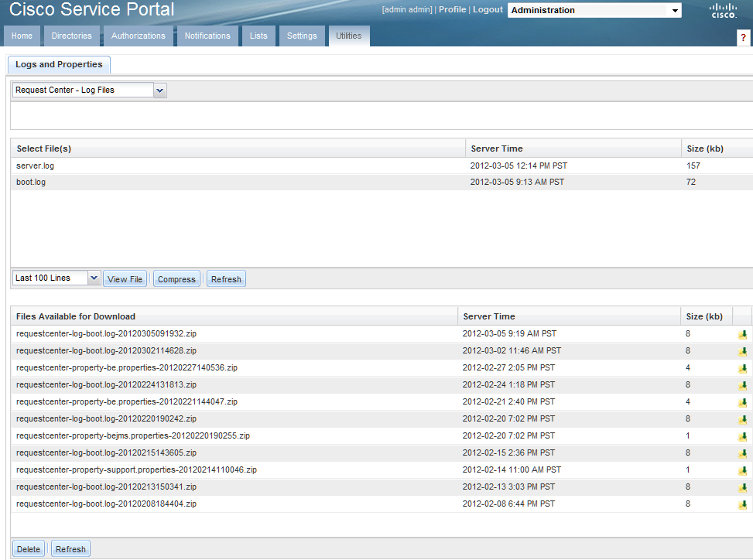Select the boot.log file row

pyautogui.click(x=382, y=182)
